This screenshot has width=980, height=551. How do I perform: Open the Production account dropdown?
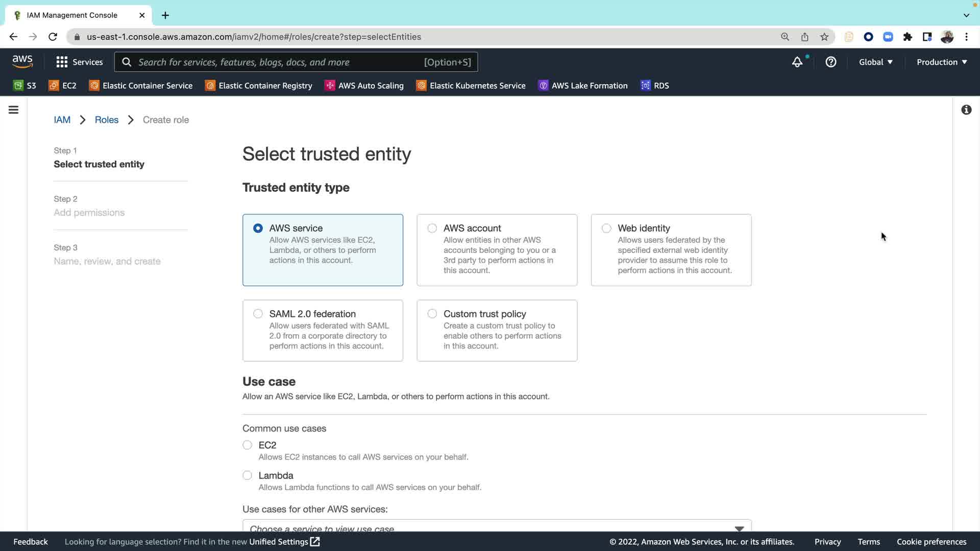(x=941, y=62)
